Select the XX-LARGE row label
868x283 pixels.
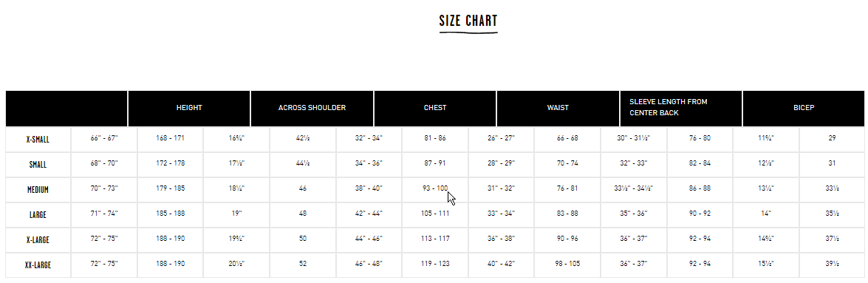point(38,265)
